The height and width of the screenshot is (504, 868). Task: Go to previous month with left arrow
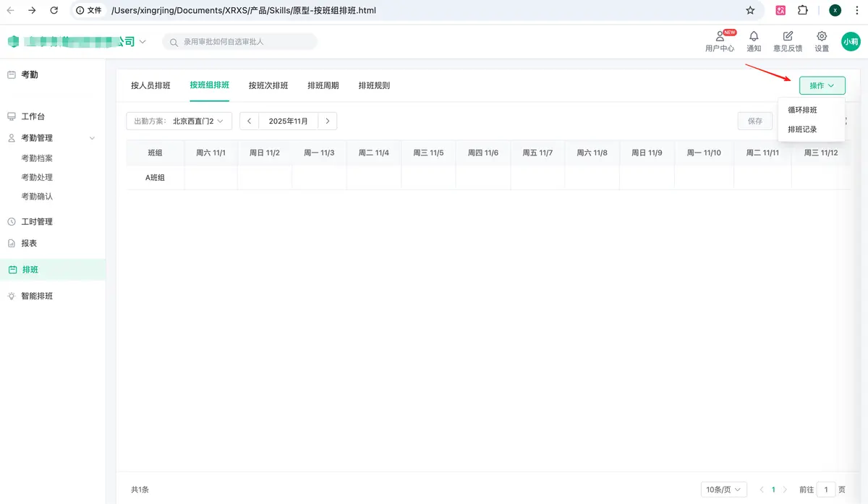(x=249, y=121)
